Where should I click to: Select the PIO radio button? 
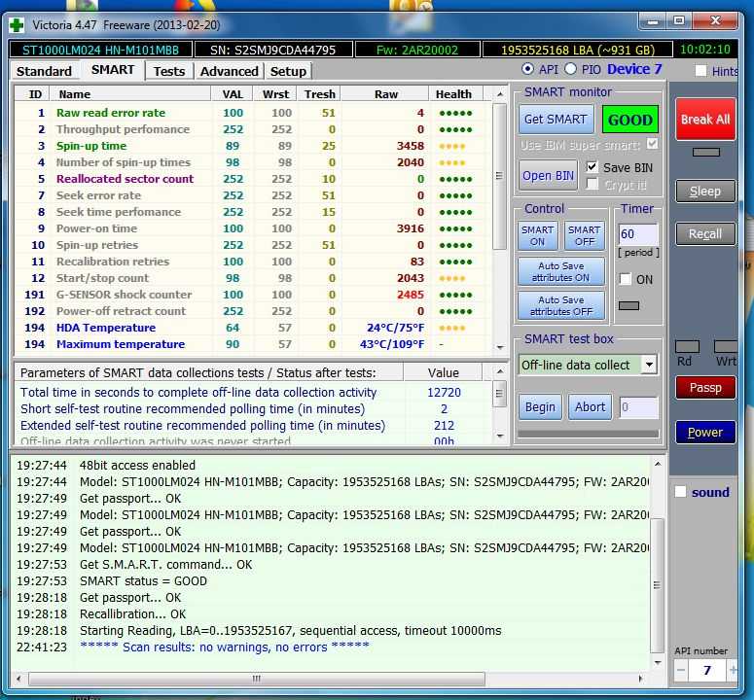[571, 69]
